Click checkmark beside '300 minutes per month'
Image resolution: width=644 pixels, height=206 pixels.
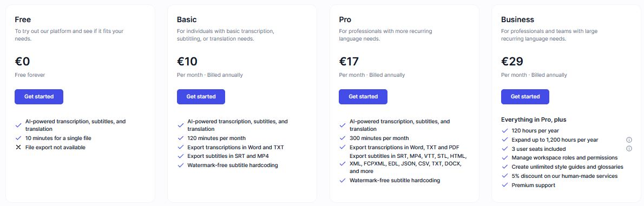(x=343, y=138)
